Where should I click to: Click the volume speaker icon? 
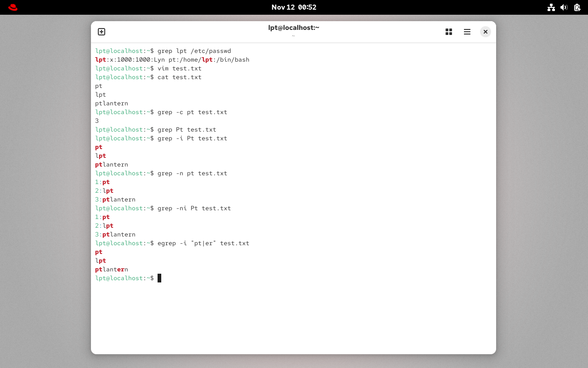coord(564,7)
